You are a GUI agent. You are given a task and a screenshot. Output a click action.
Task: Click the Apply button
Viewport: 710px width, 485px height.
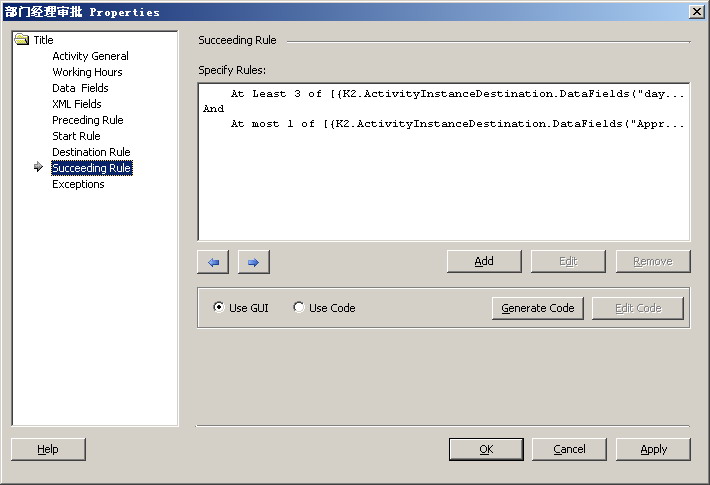point(653,449)
